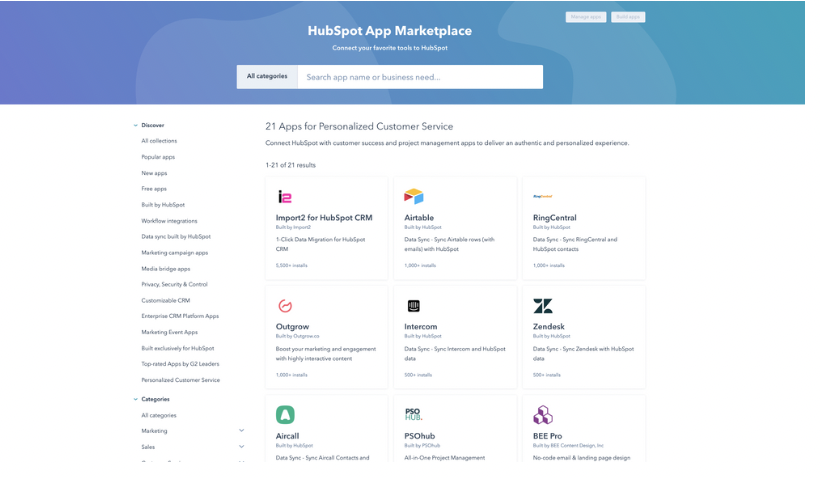This screenshot has height=478, width=820.
Task: Open Media bridge apps collection
Action: click(x=166, y=269)
